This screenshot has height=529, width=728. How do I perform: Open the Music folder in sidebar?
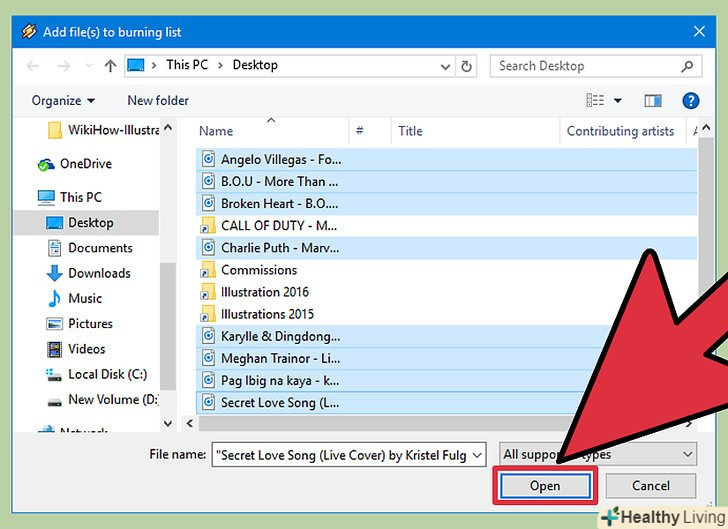(x=84, y=298)
